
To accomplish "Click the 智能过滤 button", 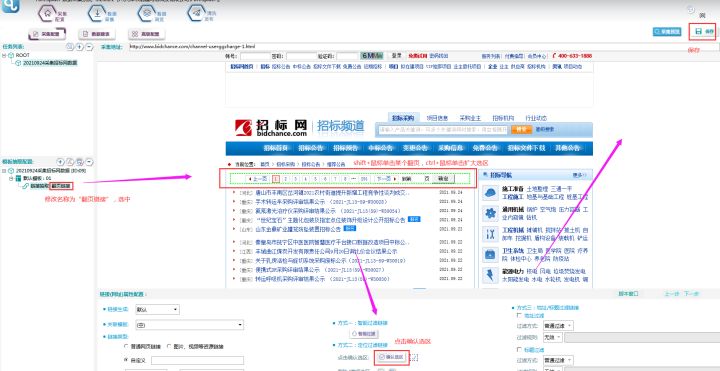I will point(365,334).
